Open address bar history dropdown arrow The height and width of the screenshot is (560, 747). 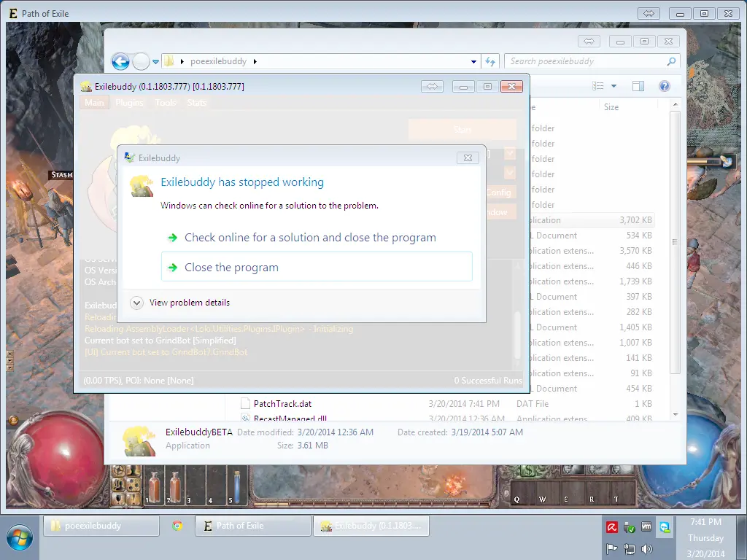coord(473,62)
